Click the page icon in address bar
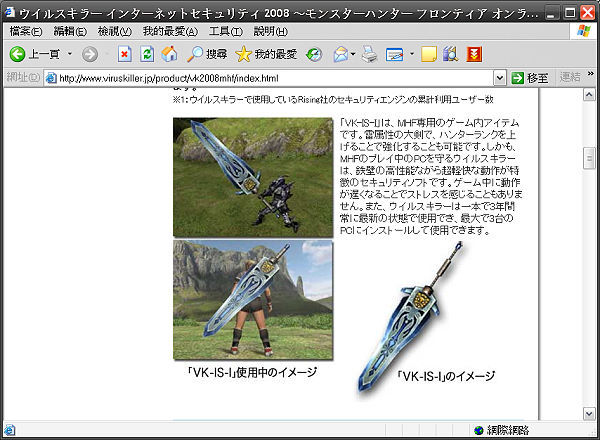This screenshot has width=600, height=440. click(51, 78)
